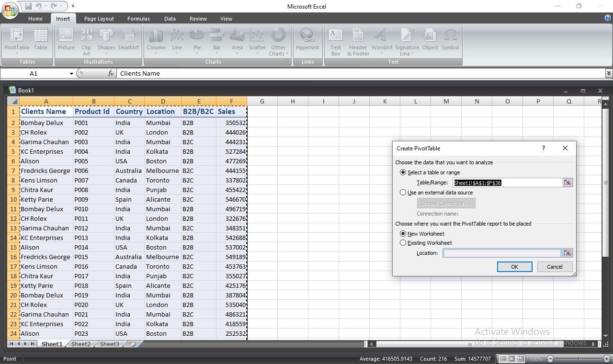This screenshot has width=613, height=364.
Task: Open the Pie chart gallery
Action: coord(197,41)
